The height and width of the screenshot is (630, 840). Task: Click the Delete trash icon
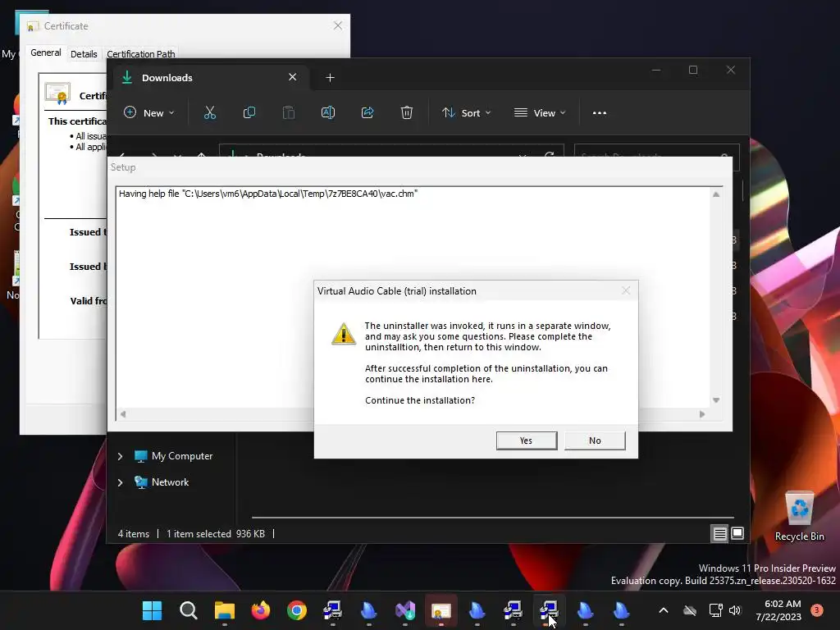point(407,112)
